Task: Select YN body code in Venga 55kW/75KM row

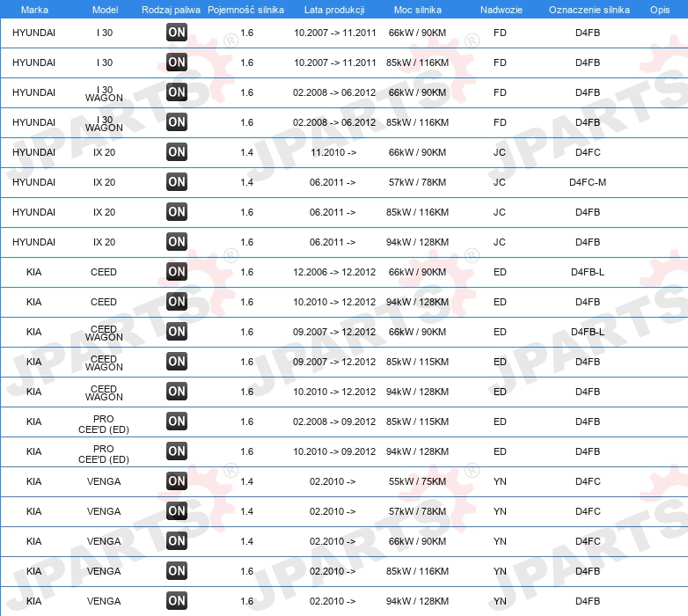Action: [500, 481]
